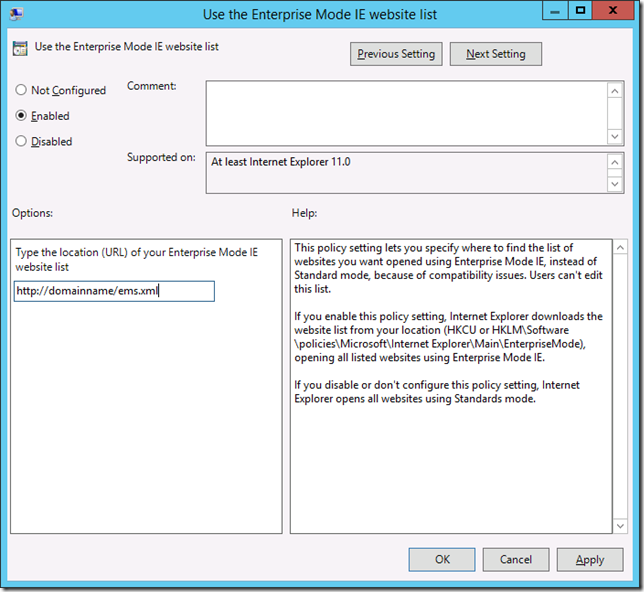Cancel the policy dialog
The height and width of the screenshot is (592, 644).
pyautogui.click(x=516, y=560)
